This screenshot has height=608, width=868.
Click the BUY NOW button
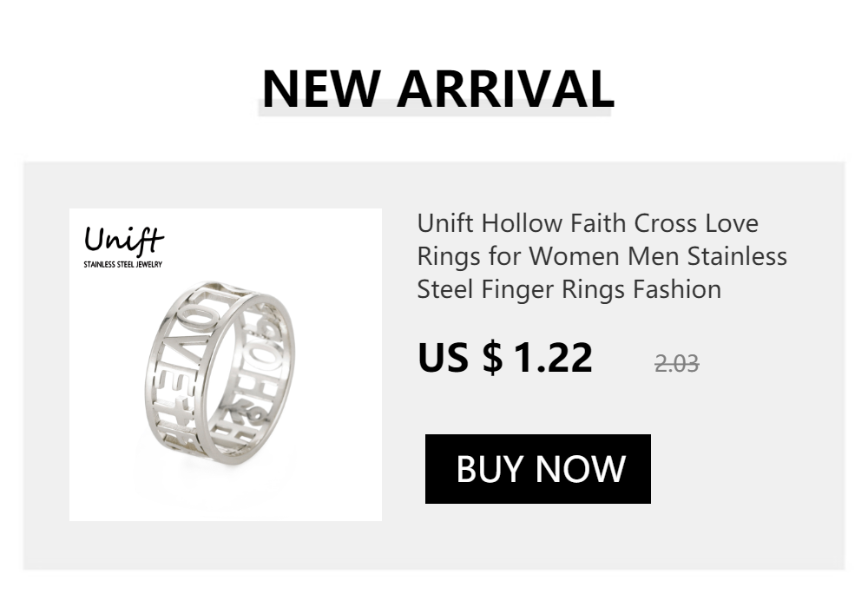coord(538,469)
